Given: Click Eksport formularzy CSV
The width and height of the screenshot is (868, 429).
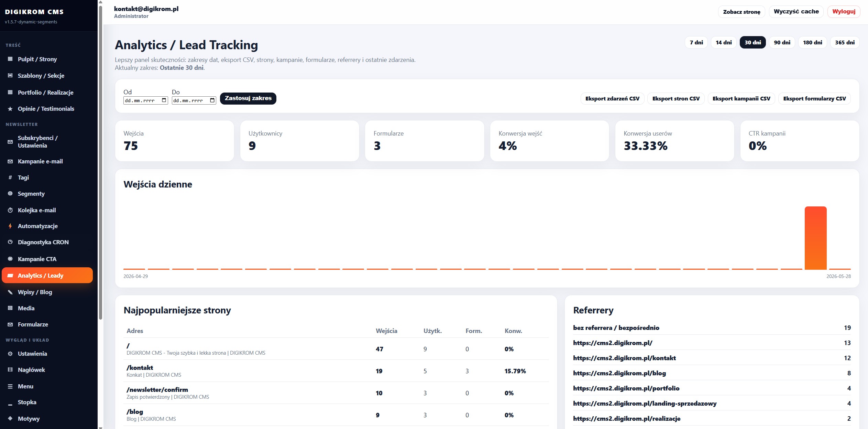Looking at the screenshot, I should [x=814, y=99].
